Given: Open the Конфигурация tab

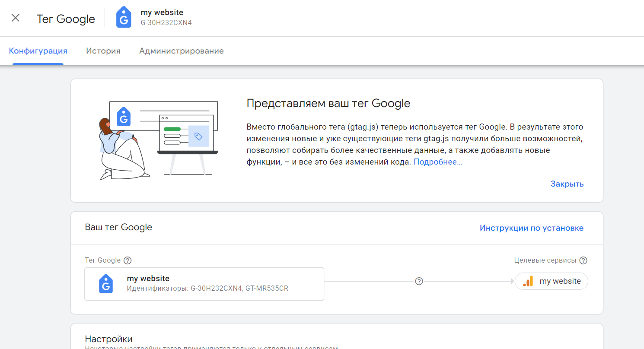Looking at the screenshot, I should (38, 51).
